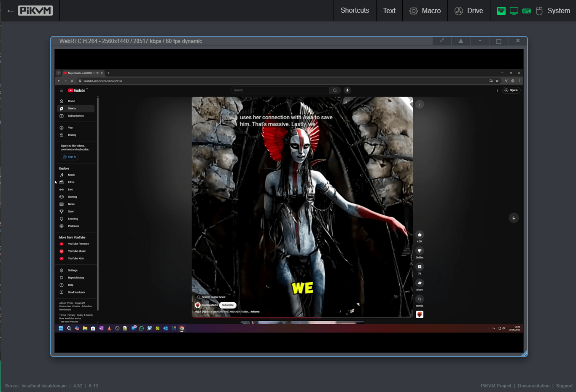Go to next Short with down arrow
This screenshot has width=576, height=392.
[514, 218]
